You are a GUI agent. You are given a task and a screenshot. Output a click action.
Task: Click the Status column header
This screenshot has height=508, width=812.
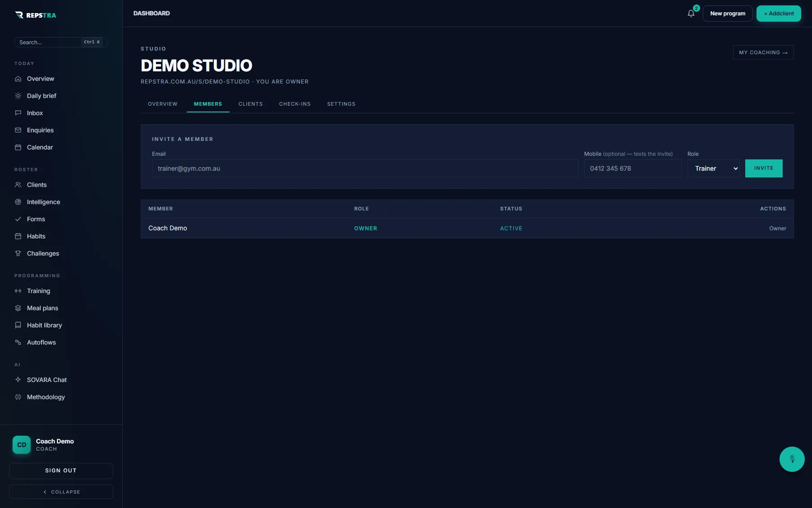coord(511,209)
